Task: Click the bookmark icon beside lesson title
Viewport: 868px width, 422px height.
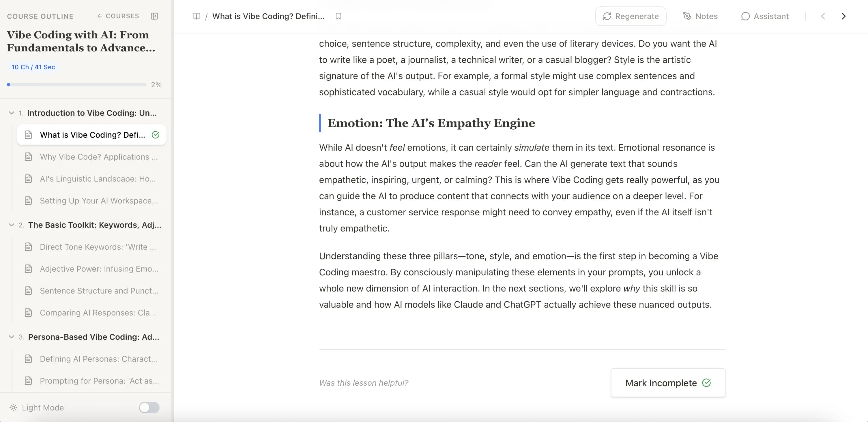Action: [x=338, y=16]
